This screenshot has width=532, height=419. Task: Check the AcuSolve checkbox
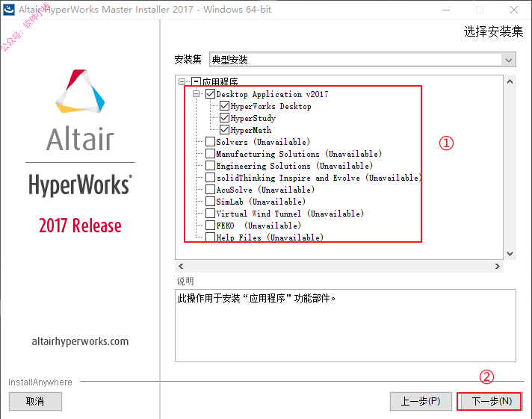coord(211,189)
